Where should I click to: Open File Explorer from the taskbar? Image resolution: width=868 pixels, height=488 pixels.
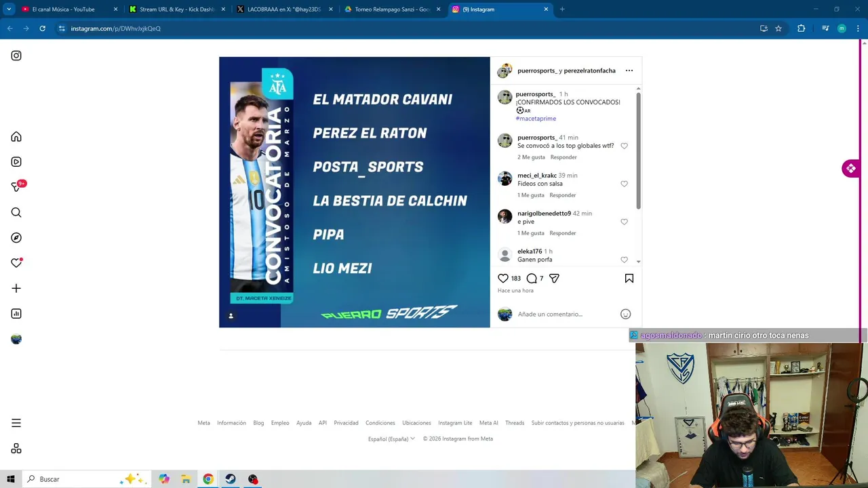click(186, 479)
